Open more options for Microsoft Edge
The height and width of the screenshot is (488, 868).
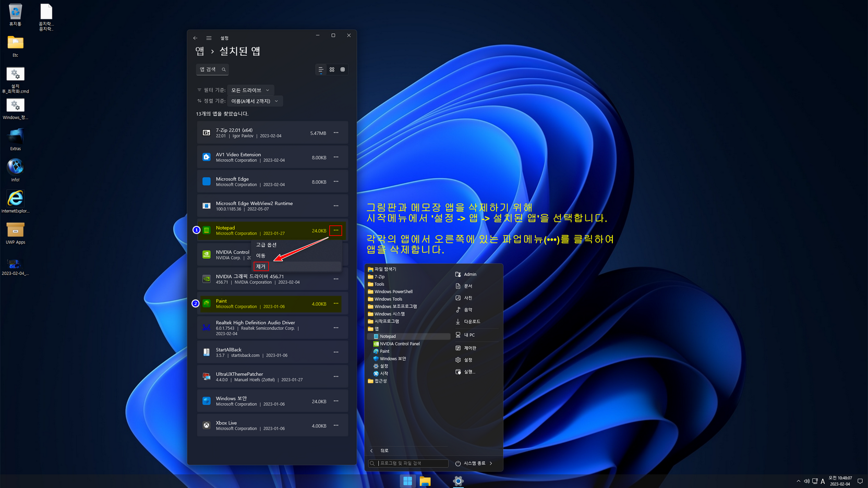pyautogui.click(x=336, y=181)
